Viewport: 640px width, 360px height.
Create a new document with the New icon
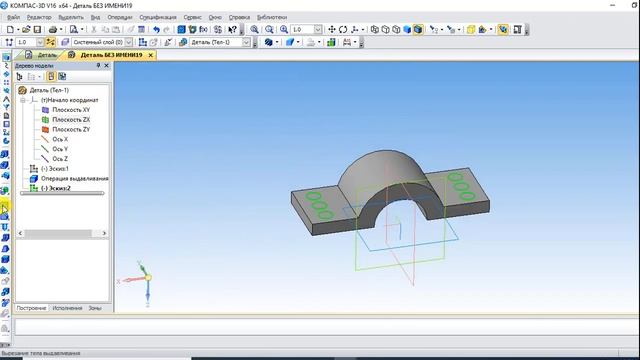[10, 29]
